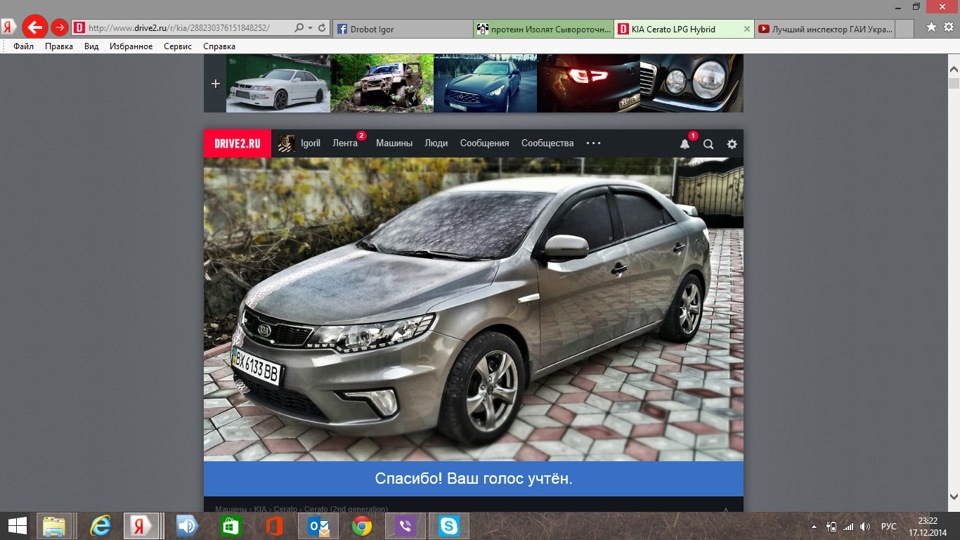The image size is (960, 540).
Task: Open Outlook from taskbar
Action: click(x=318, y=526)
